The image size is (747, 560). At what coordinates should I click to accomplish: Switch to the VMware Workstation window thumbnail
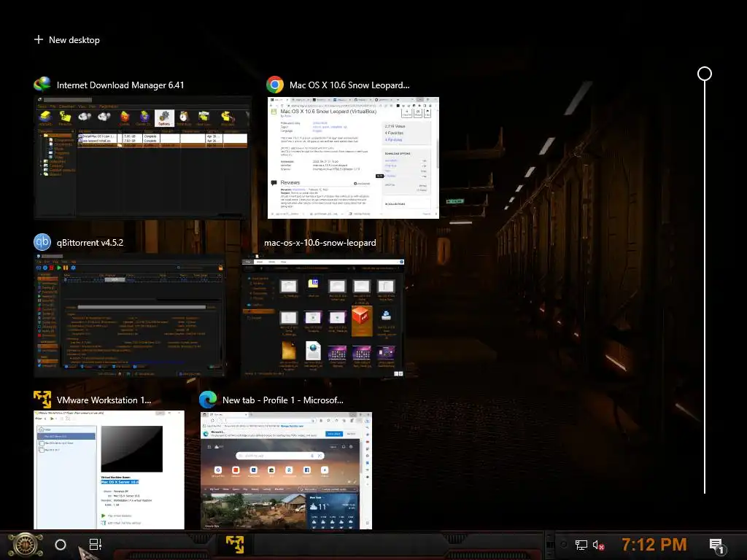tap(109, 470)
